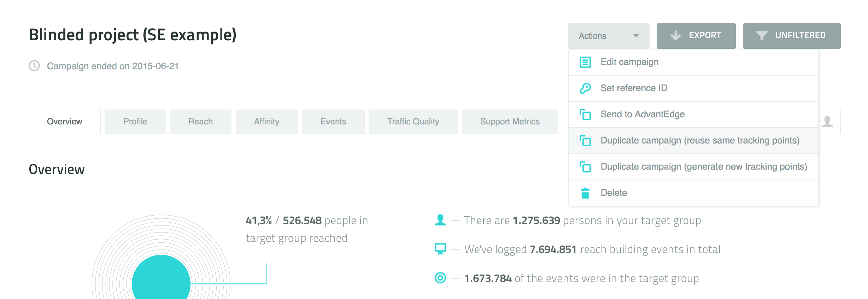
Task: Click the grey person icon tab
Action: coord(828,122)
